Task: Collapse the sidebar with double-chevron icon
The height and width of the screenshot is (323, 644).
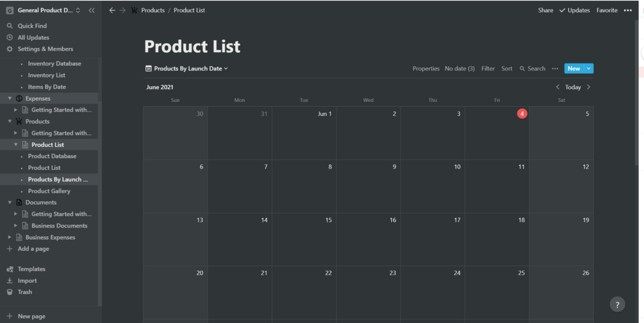Action: [x=92, y=10]
